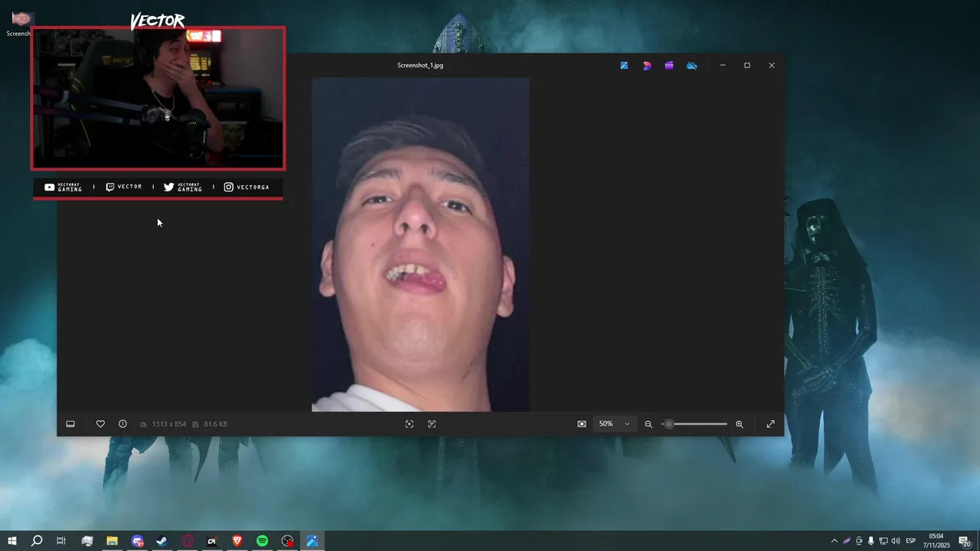Open the clock showing 05:04

click(x=936, y=541)
